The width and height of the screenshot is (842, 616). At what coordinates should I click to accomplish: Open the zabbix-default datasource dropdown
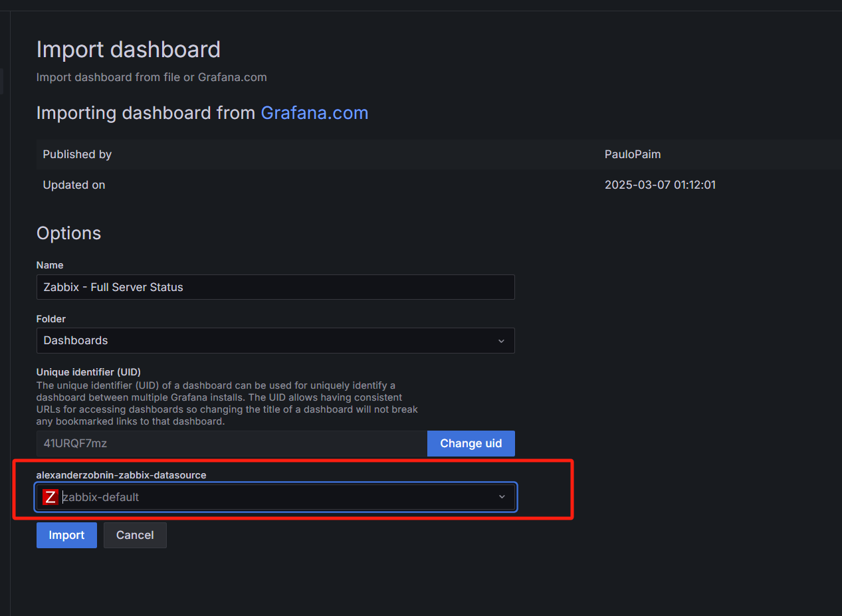[x=275, y=497]
